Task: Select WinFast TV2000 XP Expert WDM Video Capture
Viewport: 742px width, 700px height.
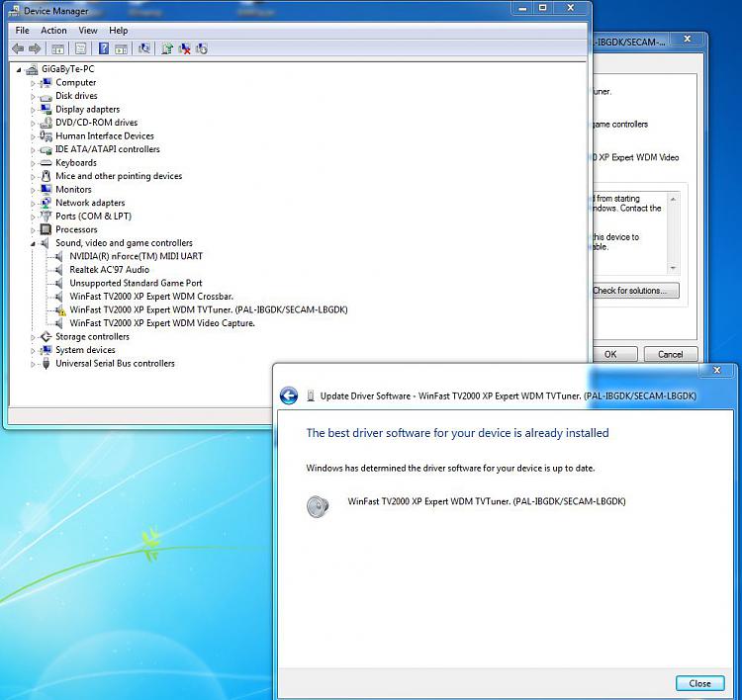Action: pos(162,323)
